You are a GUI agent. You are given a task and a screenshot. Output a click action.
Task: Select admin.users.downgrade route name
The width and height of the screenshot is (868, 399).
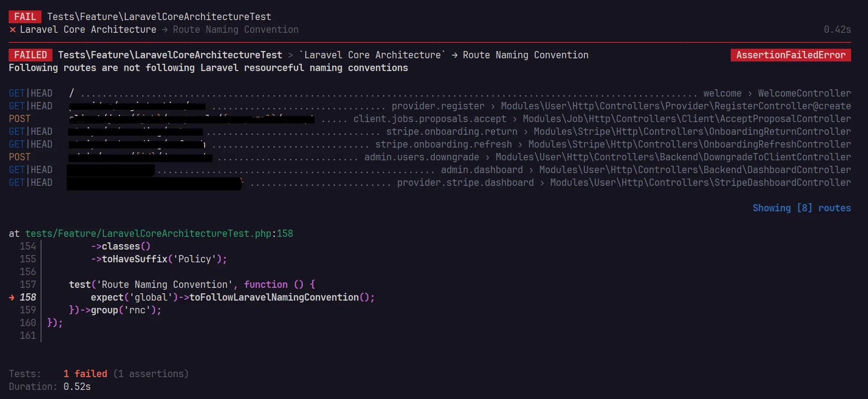tap(422, 157)
